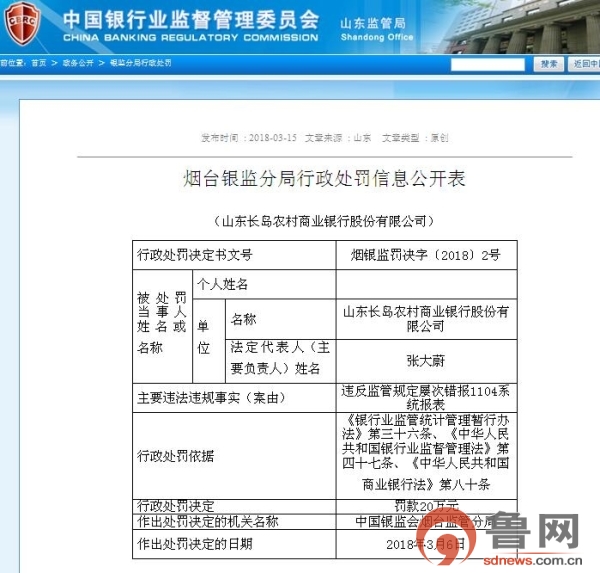
Task: Select the 行政处罚决定 label cell
Action: point(234,507)
